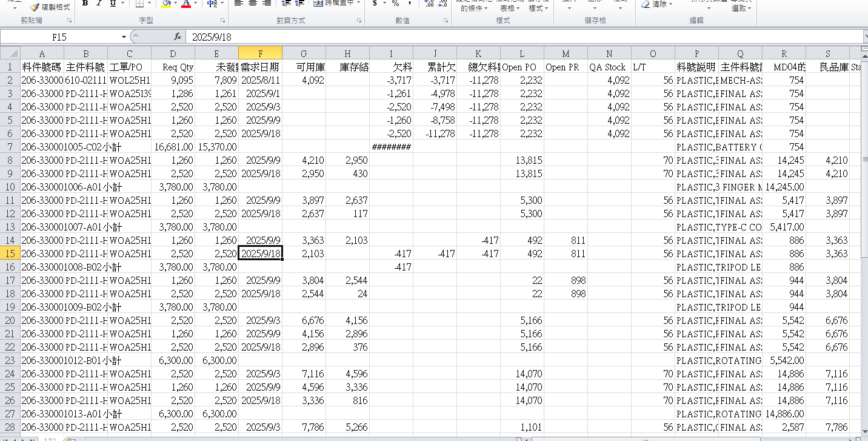Apply the yellow fill color
This screenshot has height=441, width=868.
(167, 4)
